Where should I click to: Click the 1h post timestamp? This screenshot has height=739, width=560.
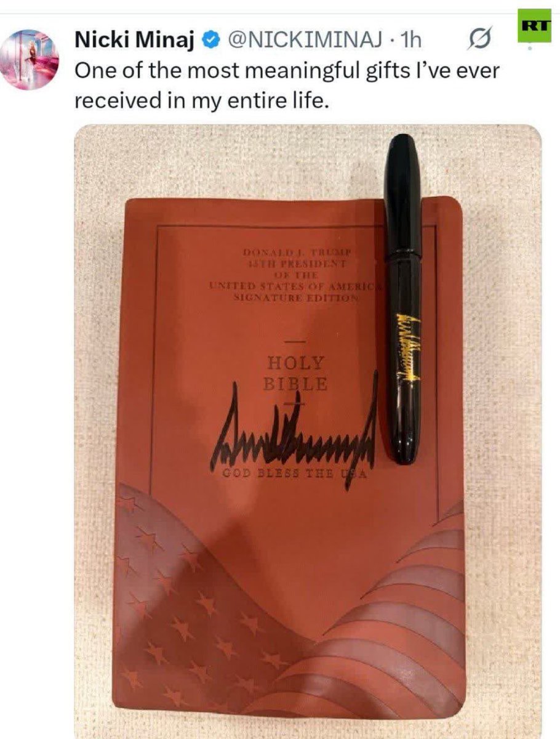[411, 41]
